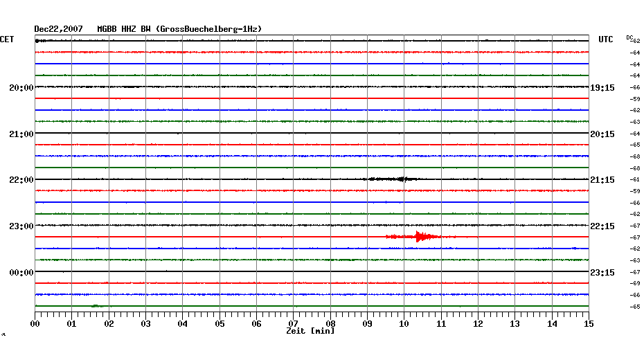The image size is (644, 342).
Task: Click the DC offset value -61
Action: click(x=634, y=180)
